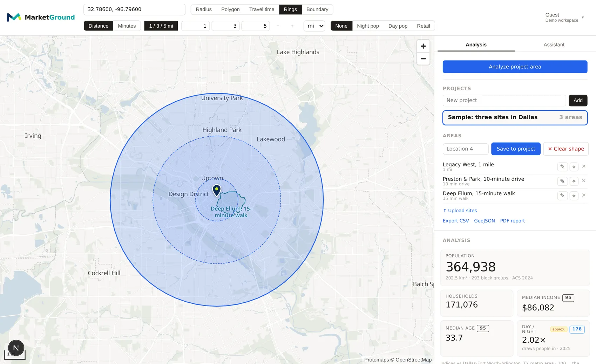Locate Preston & Park area on map
The width and height of the screenshot is (596, 364).
(574, 181)
